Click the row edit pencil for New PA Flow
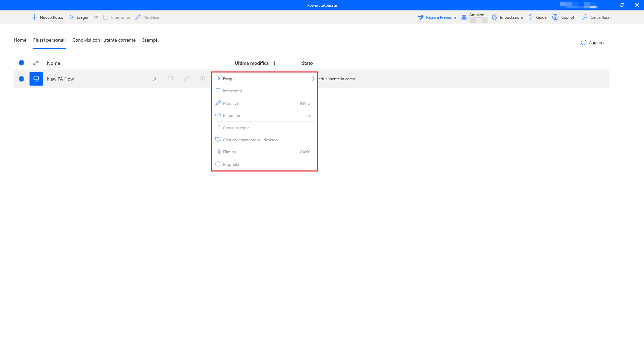 point(186,79)
